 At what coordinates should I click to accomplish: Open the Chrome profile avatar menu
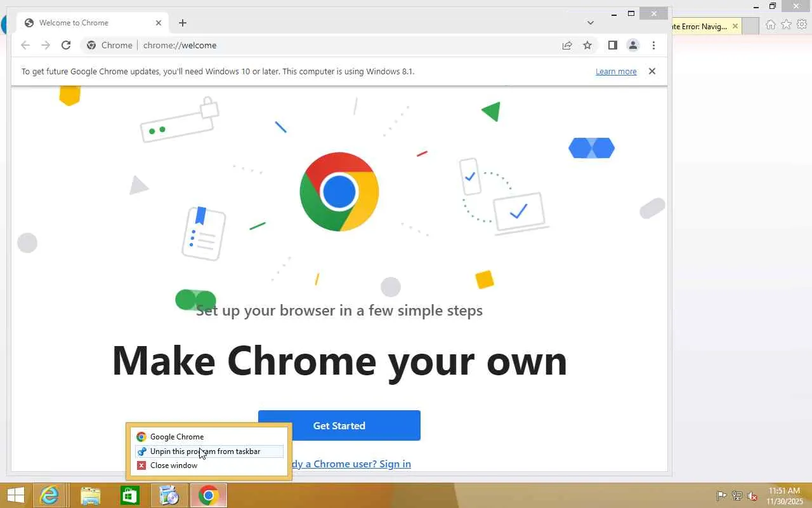pos(632,45)
